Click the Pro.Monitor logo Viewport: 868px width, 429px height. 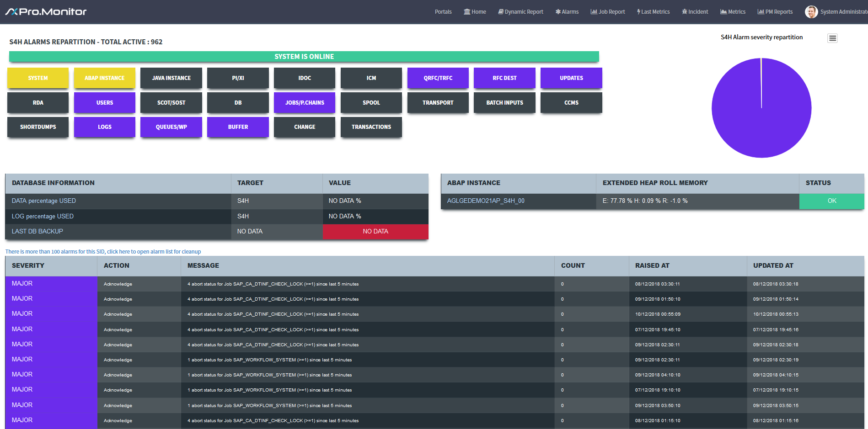click(x=46, y=12)
